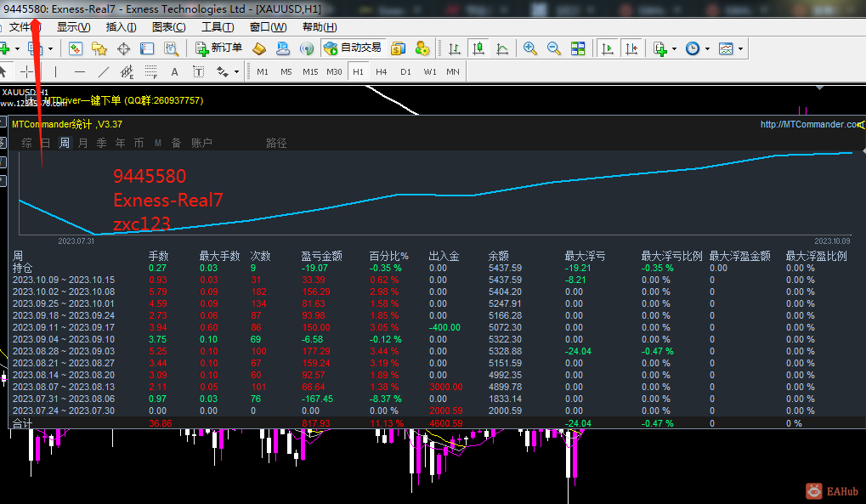Select the 路径 path tab
This screenshot has height=504, width=866.
(x=276, y=143)
